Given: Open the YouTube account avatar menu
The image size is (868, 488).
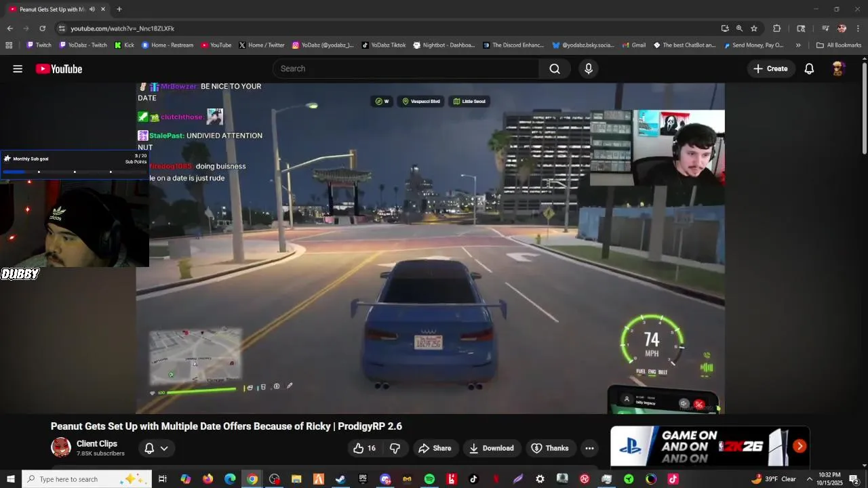Looking at the screenshot, I should pyautogui.click(x=838, y=68).
